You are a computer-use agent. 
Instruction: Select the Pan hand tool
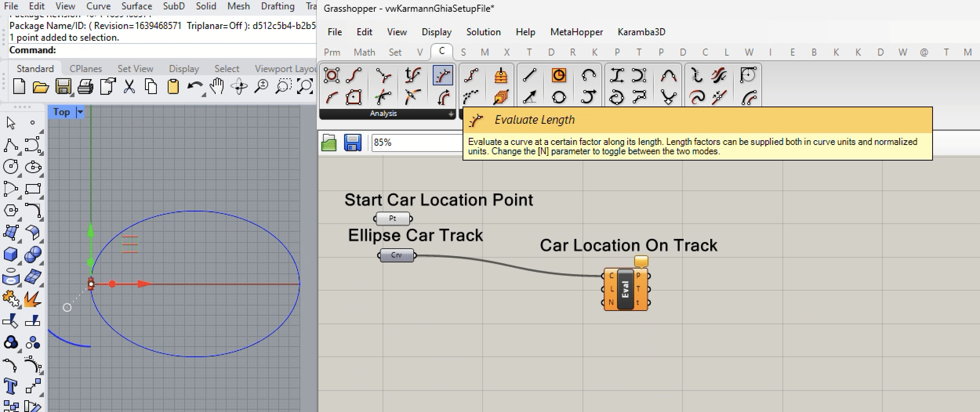[216, 87]
